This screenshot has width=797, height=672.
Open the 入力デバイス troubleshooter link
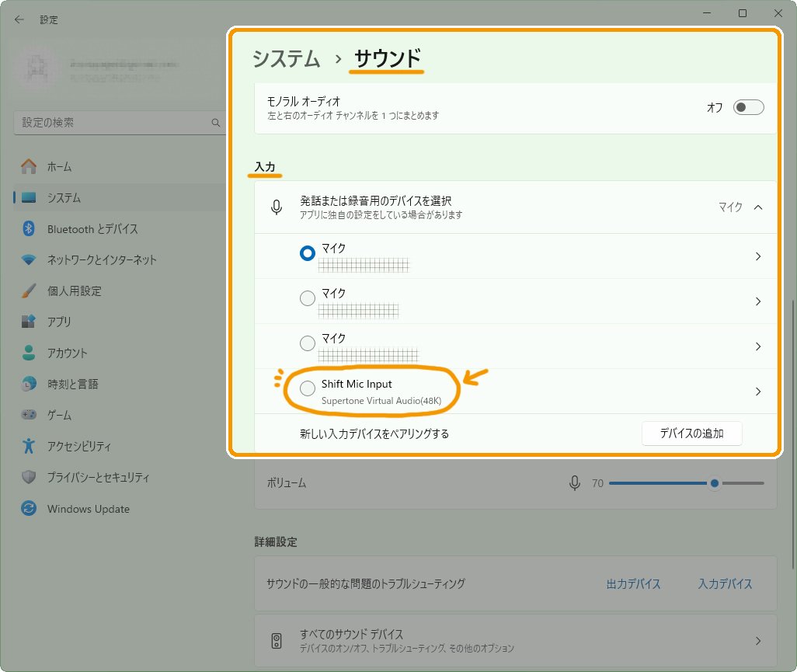coord(724,583)
